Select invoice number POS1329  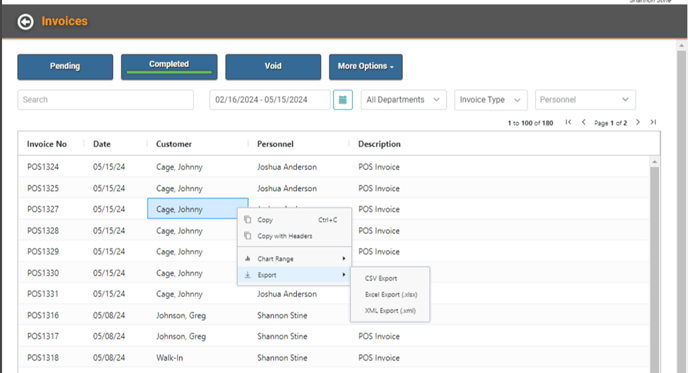(43, 251)
